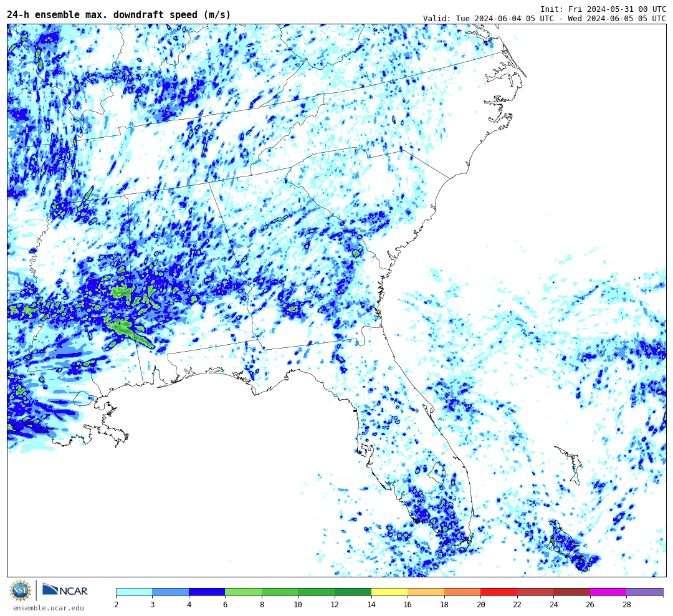Screen dimensions: 673x616
Task: Click the green 10-12 m/s swatch
Action: coord(317,592)
